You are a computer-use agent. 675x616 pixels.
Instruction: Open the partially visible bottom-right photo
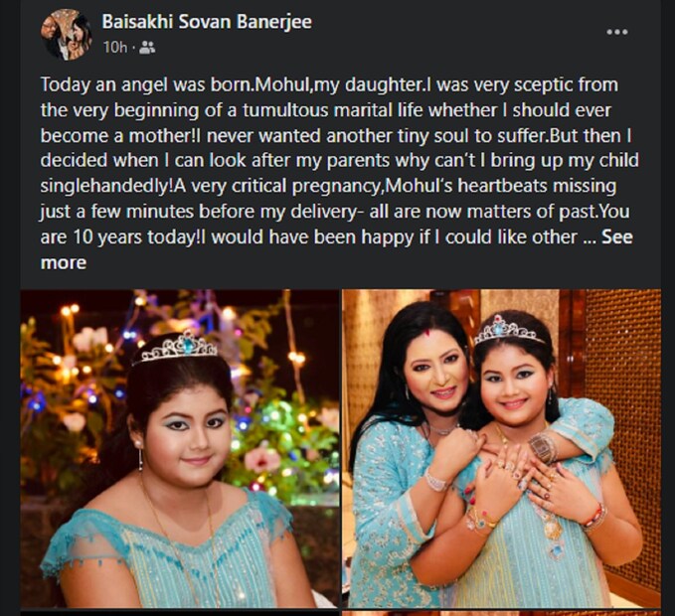(x=501, y=613)
